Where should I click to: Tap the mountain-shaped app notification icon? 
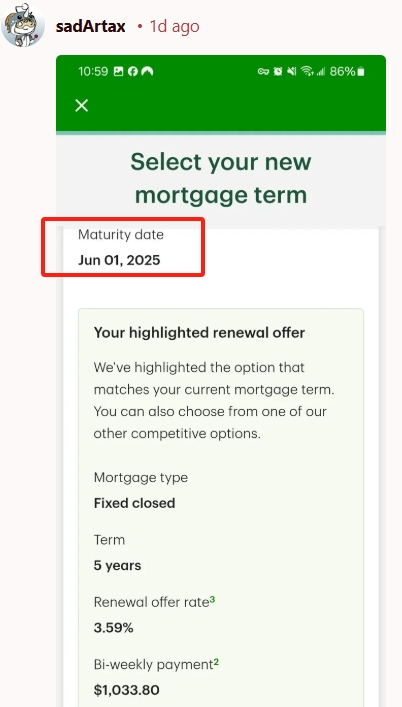point(147,71)
